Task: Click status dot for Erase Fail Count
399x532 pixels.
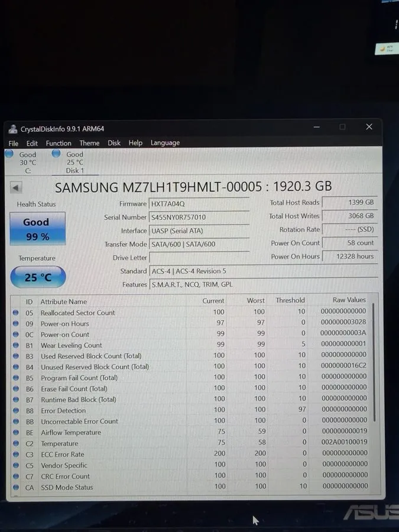Action: 15,388
